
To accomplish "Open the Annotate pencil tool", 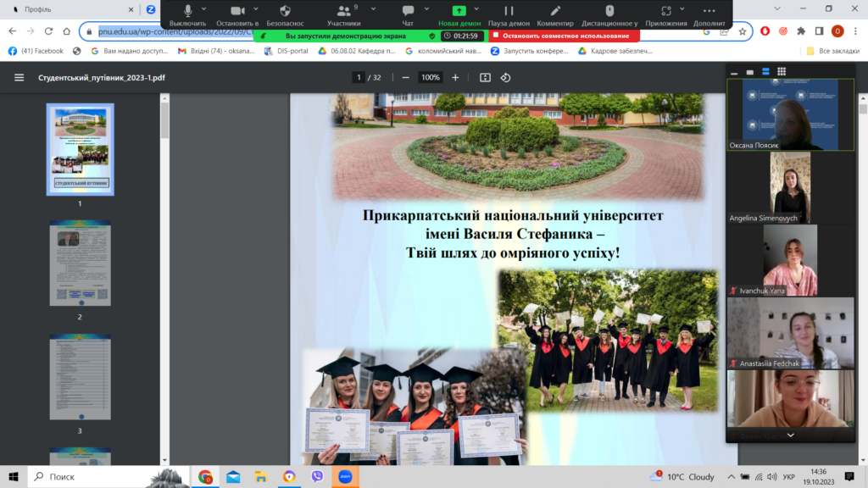I will pos(555,12).
